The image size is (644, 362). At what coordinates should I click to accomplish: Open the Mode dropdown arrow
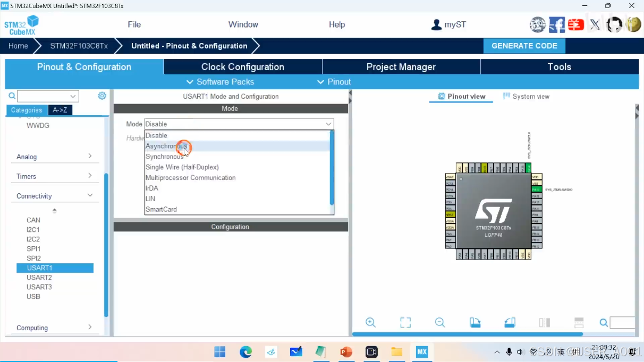tap(329, 124)
